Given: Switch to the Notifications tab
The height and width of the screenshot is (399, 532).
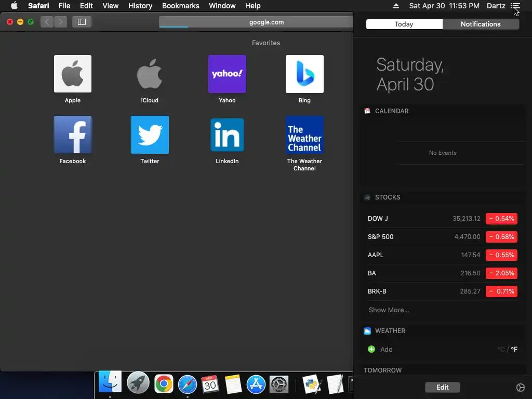Looking at the screenshot, I should click(481, 24).
